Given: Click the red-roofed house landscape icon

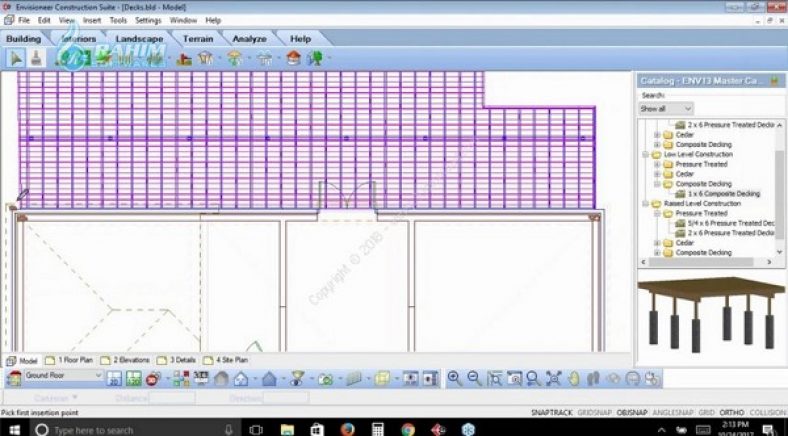Looking at the screenshot, I should [293, 58].
